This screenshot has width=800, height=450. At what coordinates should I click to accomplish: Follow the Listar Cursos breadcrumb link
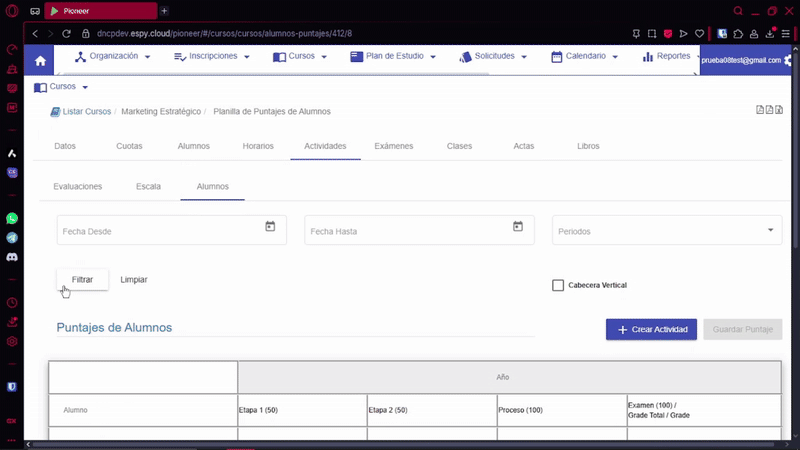click(x=86, y=112)
